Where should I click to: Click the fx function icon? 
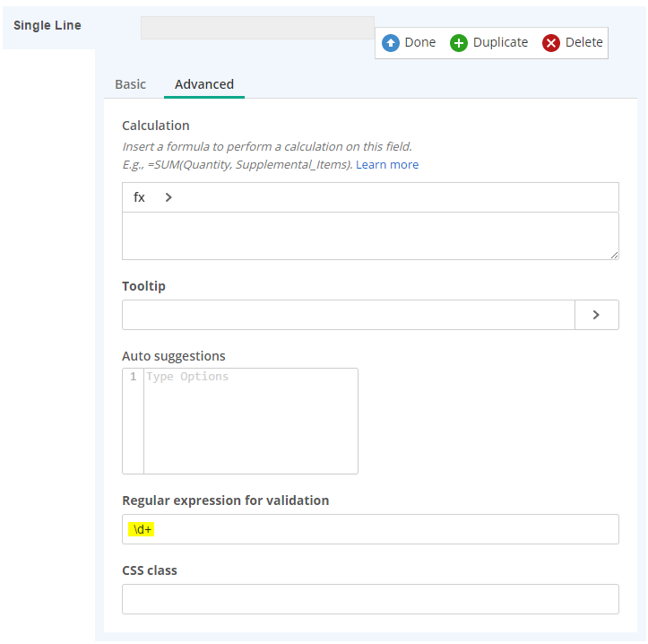(139, 197)
